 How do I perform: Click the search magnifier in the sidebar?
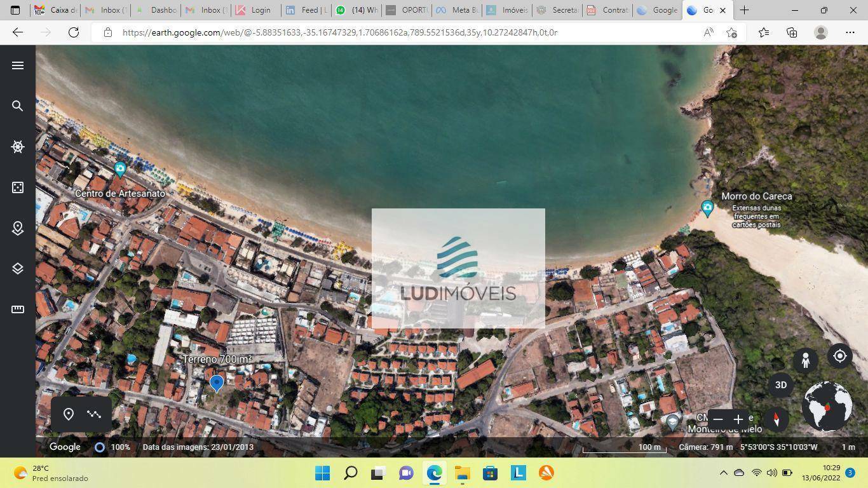click(x=18, y=106)
